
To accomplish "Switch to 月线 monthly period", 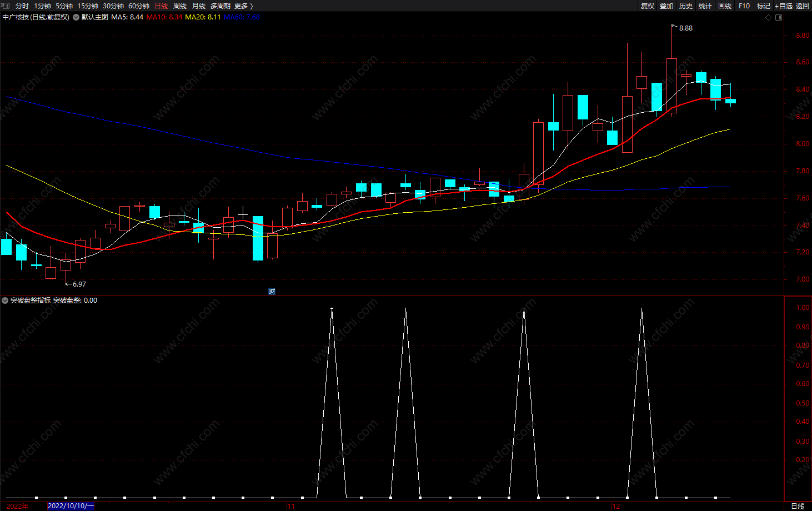I will point(199,6).
